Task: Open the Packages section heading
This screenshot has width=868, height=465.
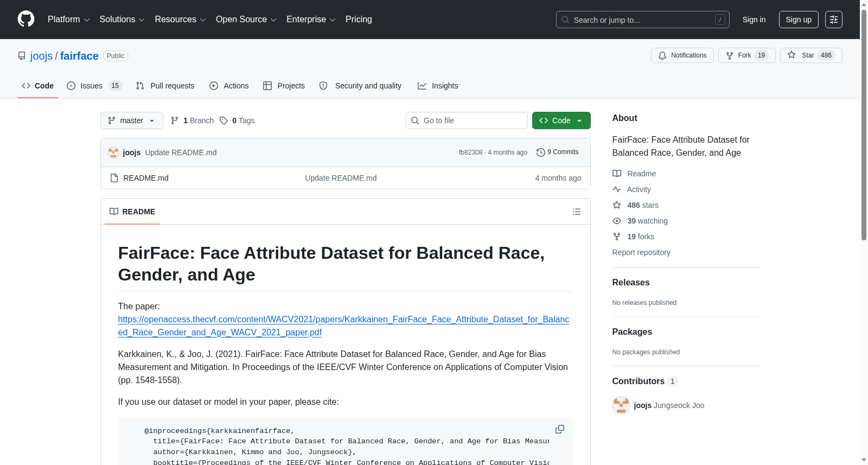Action: point(632,332)
